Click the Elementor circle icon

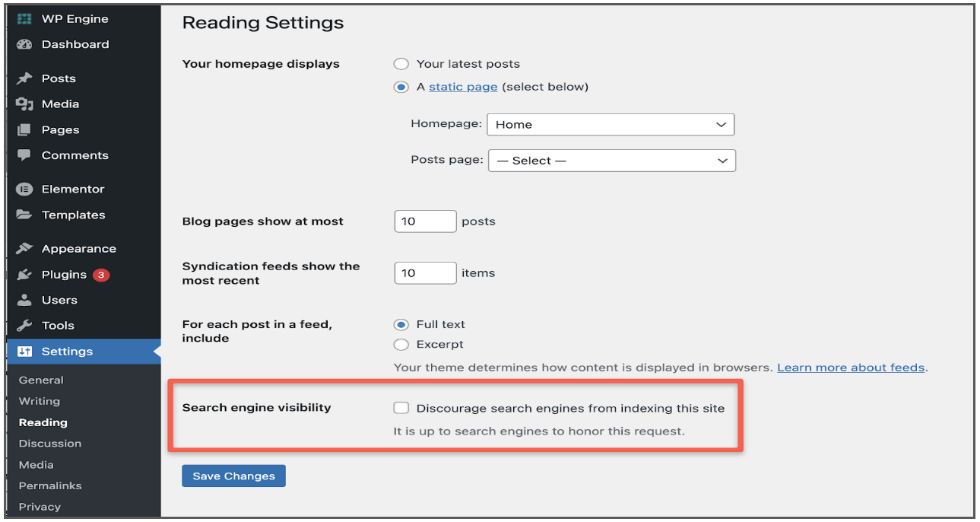click(24, 189)
